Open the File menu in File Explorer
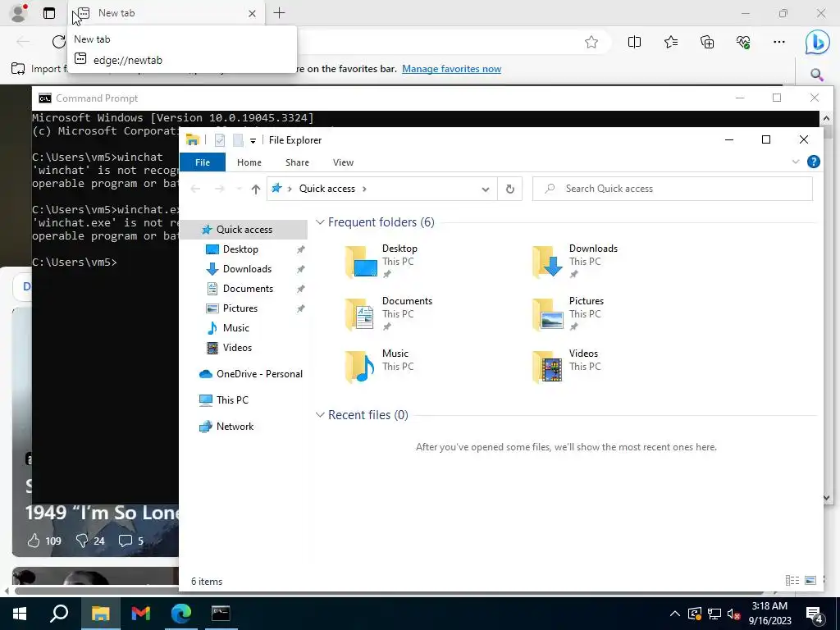Image resolution: width=840 pixels, height=630 pixels. (x=203, y=162)
